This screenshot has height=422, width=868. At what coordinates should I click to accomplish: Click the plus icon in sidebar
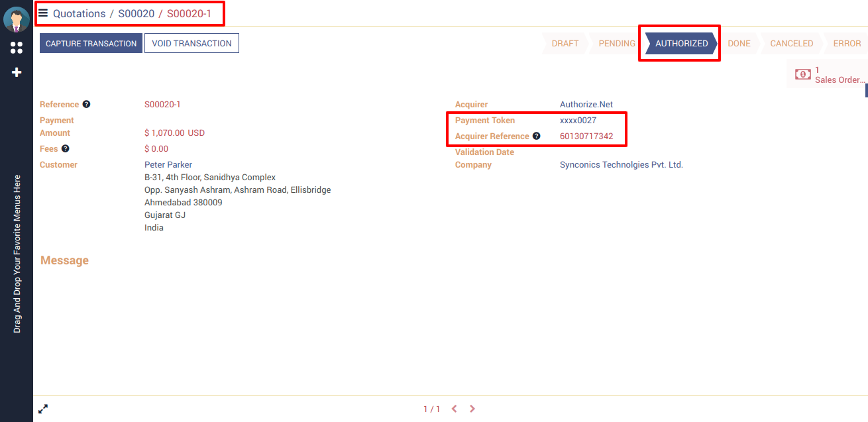click(17, 72)
